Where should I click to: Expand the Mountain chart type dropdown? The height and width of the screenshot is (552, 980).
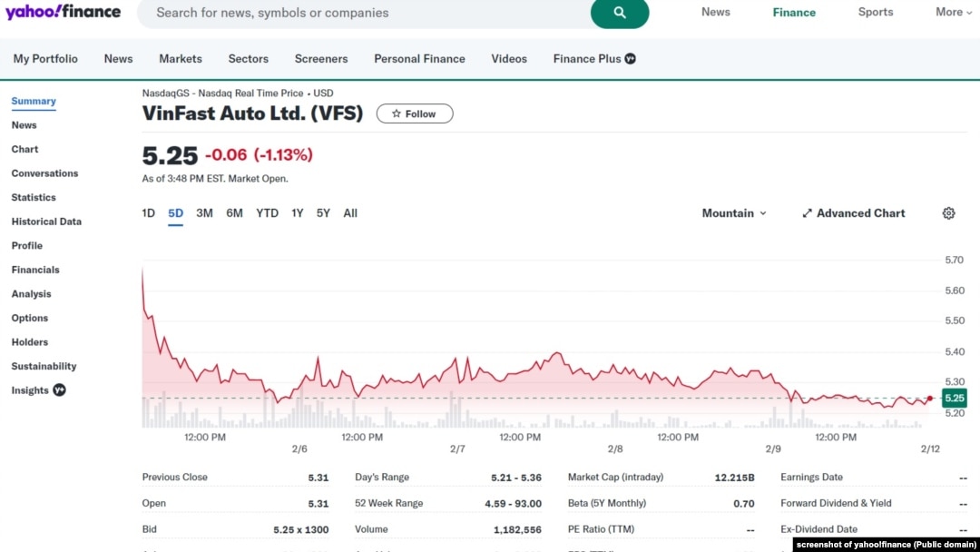[734, 213]
